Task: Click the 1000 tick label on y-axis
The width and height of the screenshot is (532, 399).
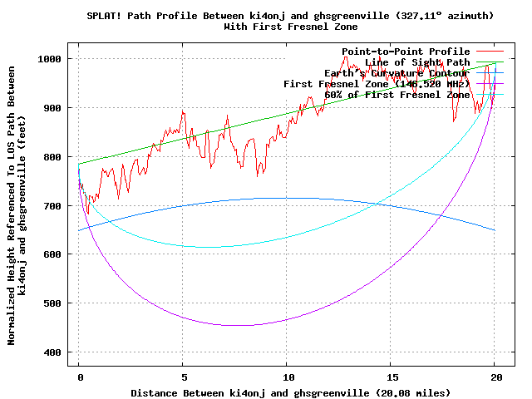Action: [51, 59]
